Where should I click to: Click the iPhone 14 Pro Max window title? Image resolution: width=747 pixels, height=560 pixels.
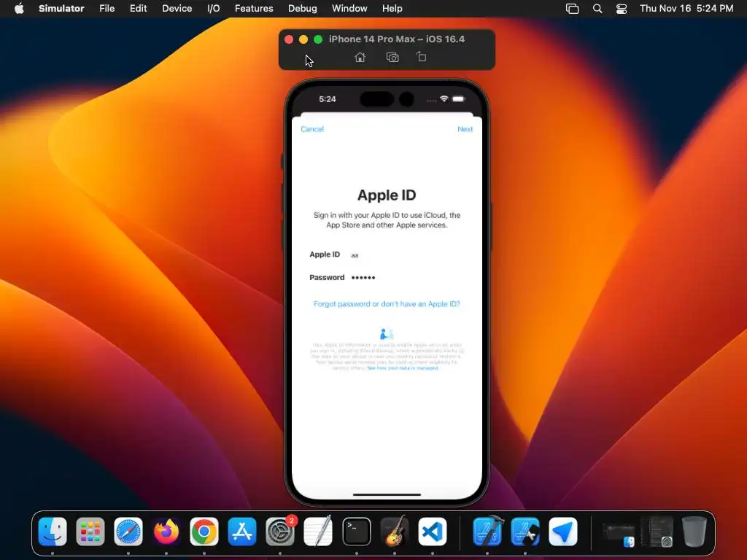tap(396, 39)
